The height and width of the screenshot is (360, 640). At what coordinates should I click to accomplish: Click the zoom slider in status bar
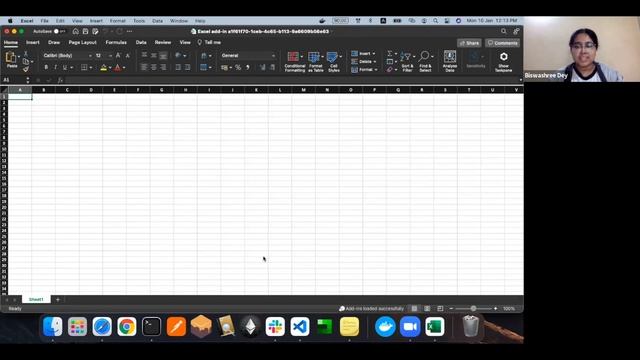473,309
